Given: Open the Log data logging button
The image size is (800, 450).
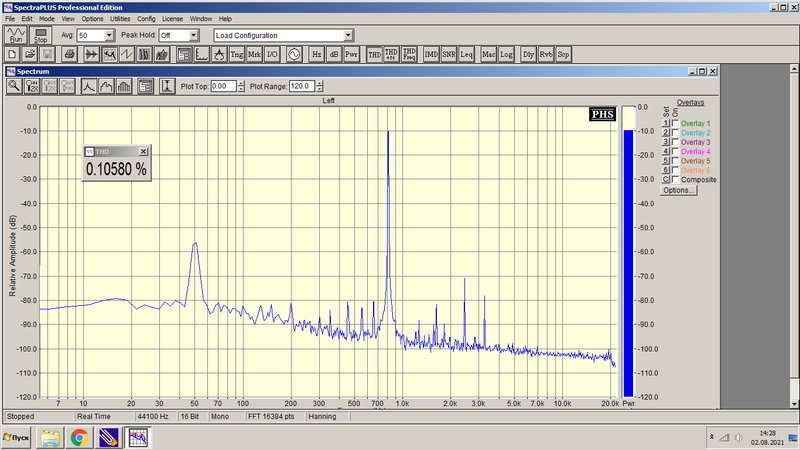Looking at the screenshot, I should 506,54.
